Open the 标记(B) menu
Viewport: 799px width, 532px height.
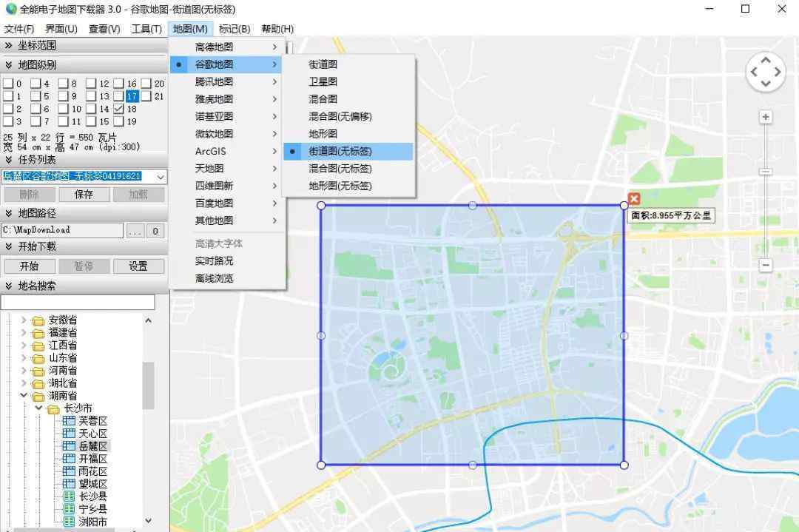point(235,29)
